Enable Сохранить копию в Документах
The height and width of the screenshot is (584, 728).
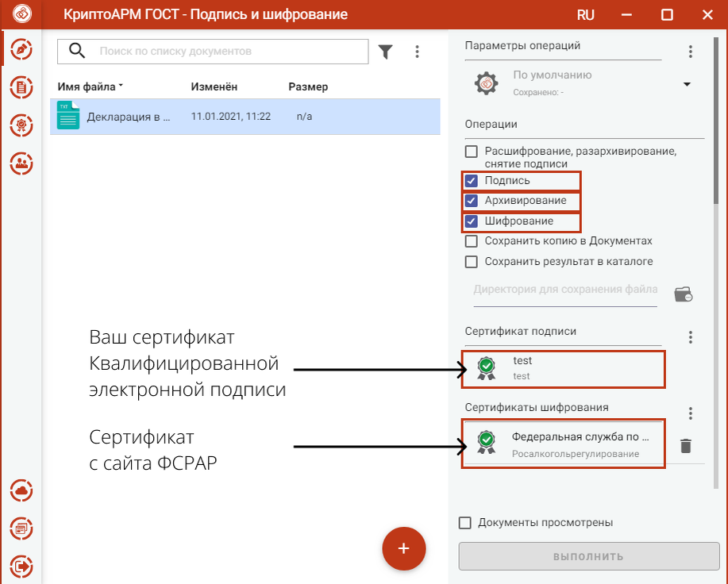pos(472,241)
